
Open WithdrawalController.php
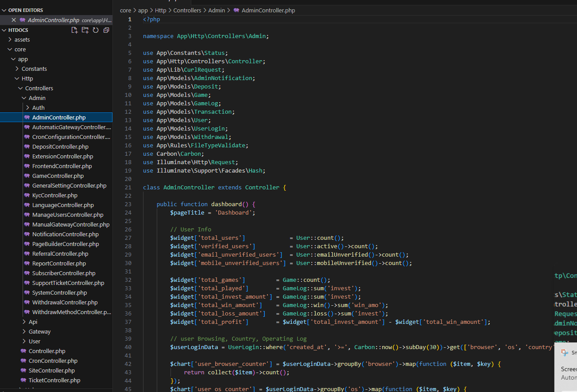[x=65, y=302]
